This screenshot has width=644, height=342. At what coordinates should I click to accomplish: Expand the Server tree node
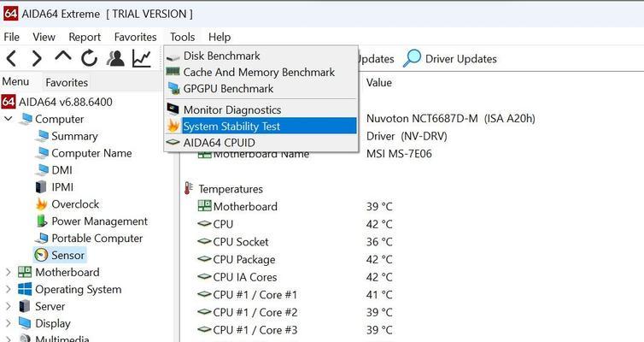9,306
